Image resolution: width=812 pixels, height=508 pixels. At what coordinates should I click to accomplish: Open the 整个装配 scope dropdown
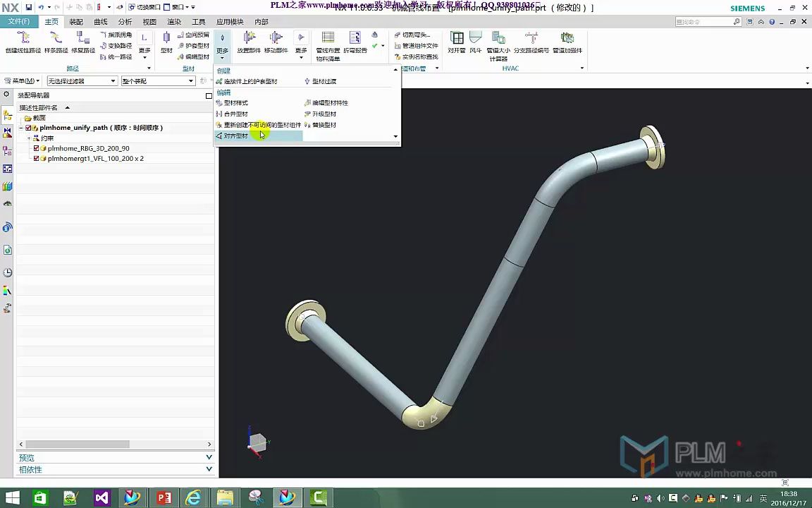pos(158,81)
